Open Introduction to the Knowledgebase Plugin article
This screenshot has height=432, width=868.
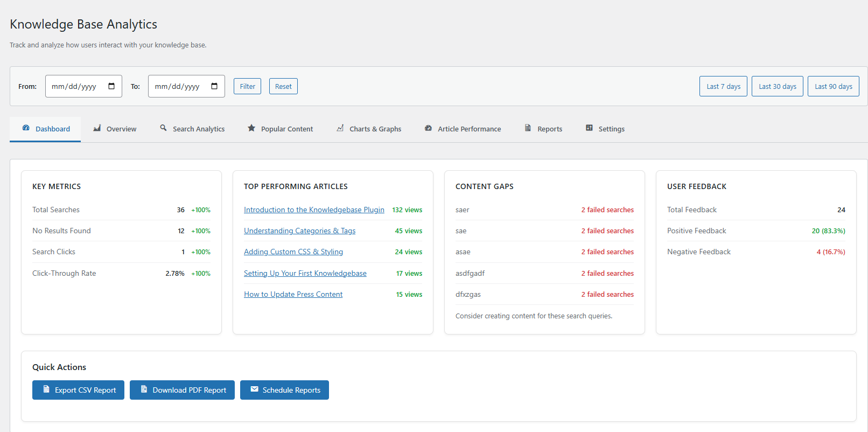[x=314, y=210]
